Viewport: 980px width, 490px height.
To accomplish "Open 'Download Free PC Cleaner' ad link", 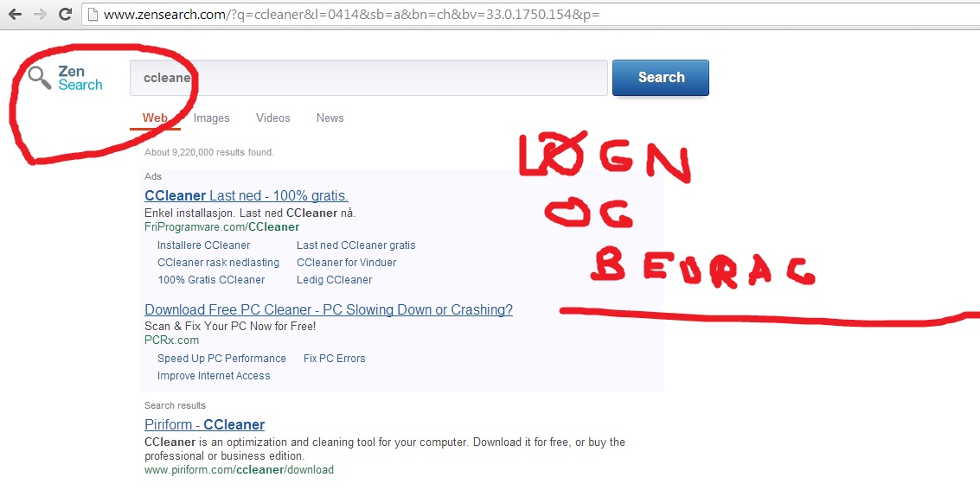I will (x=329, y=309).
